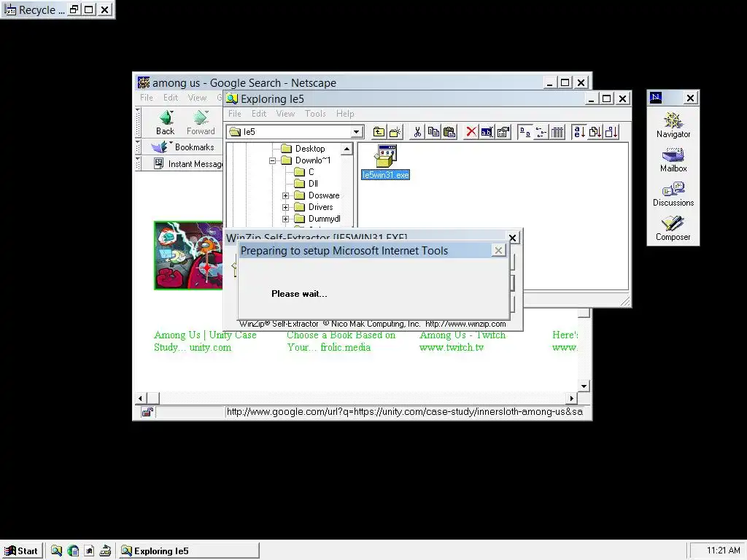Open Edit menu in Netscape window
The height and width of the screenshot is (560, 747).
pos(171,98)
